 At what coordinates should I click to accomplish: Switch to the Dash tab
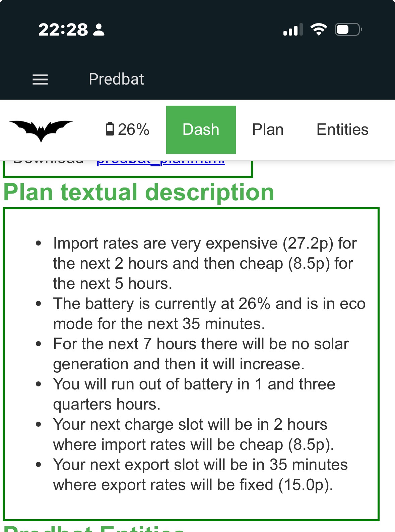coord(201,130)
